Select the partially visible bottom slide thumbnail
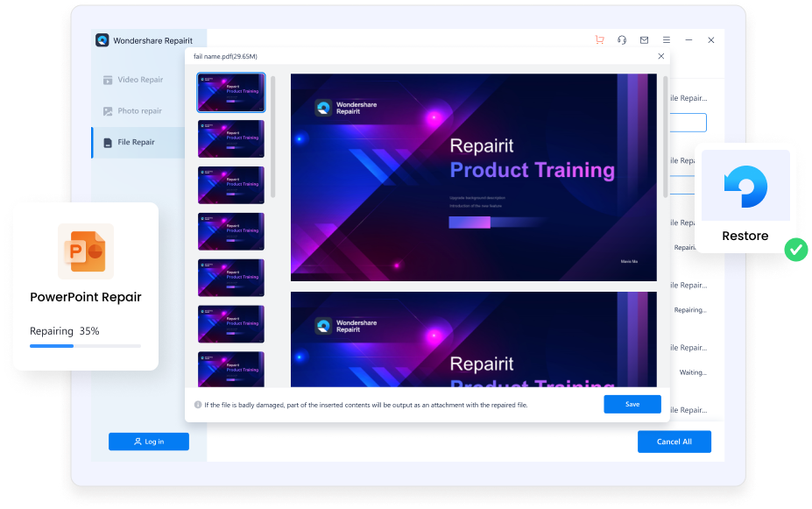 point(231,369)
